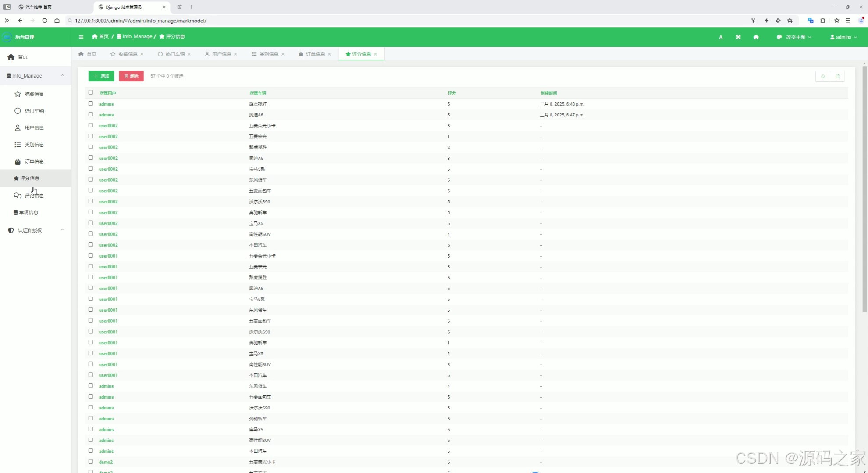Click the home icon in green header
The image size is (868, 473).
click(756, 37)
